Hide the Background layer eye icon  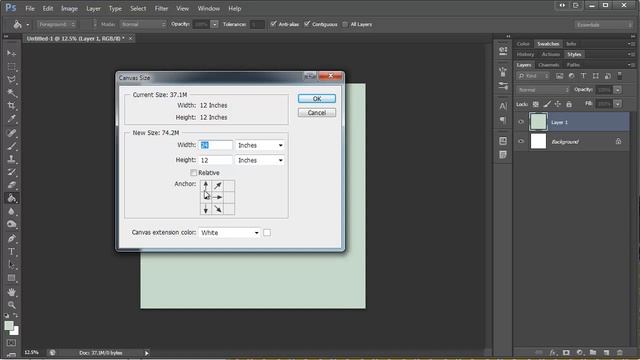point(521,141)
